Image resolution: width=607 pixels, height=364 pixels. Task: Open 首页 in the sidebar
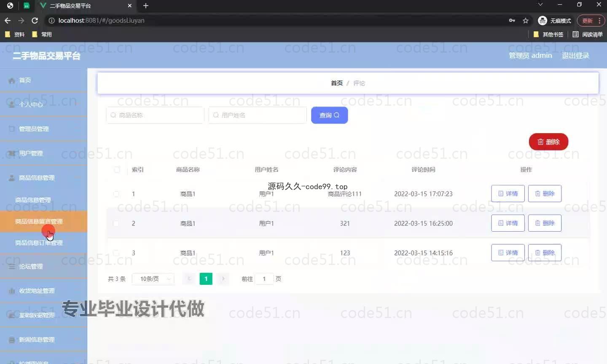[43, 80]
